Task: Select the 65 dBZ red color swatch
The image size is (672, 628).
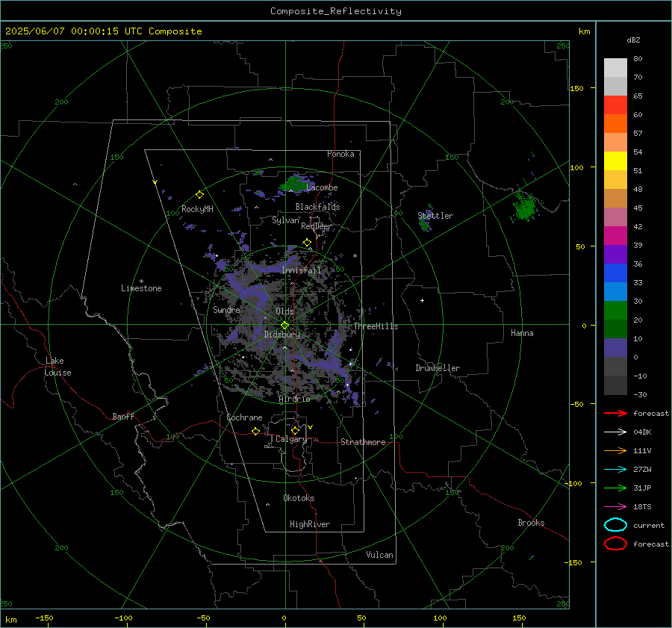Action: pyautogui.click(x=615, y=105)
